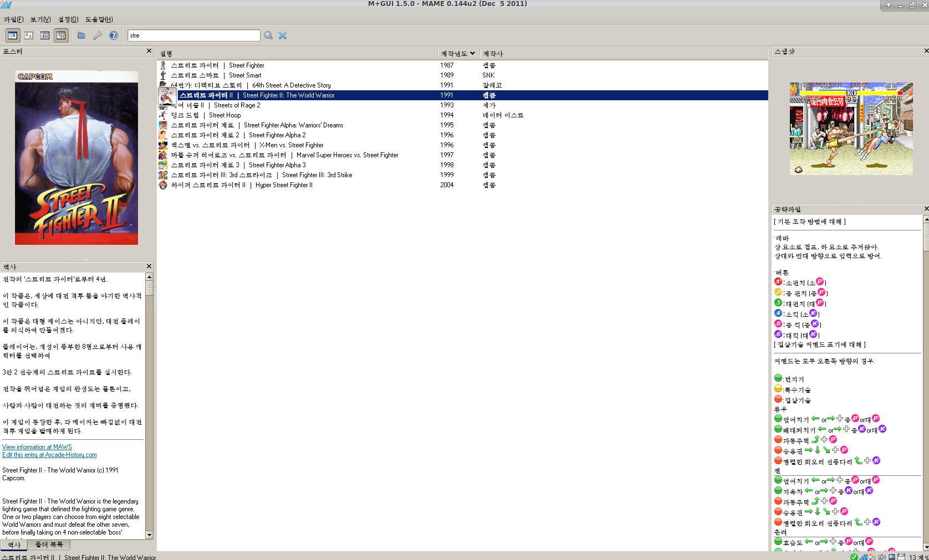The image size is (929, 560).
Task: Click in the search field containing 'stre'
Action: (x=194, y=35)
